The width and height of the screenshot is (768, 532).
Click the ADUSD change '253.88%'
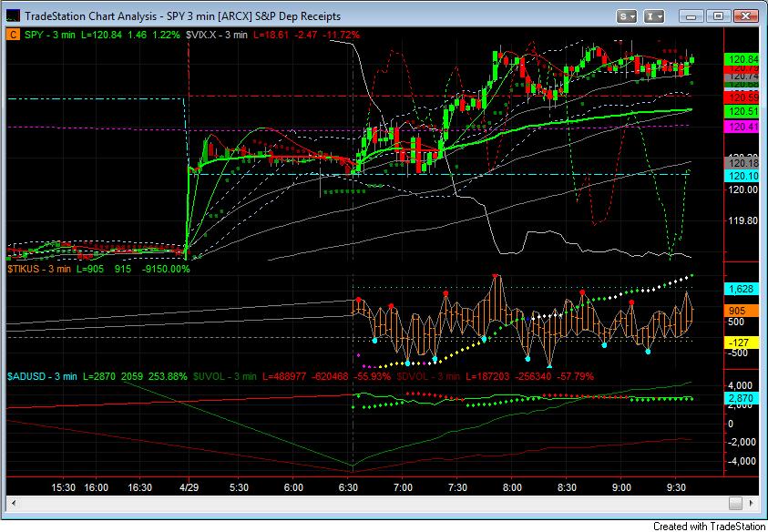168,377
